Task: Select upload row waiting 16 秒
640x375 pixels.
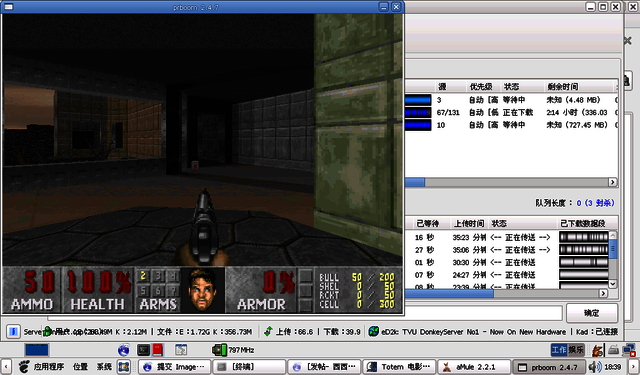Action: coord(507,237)
